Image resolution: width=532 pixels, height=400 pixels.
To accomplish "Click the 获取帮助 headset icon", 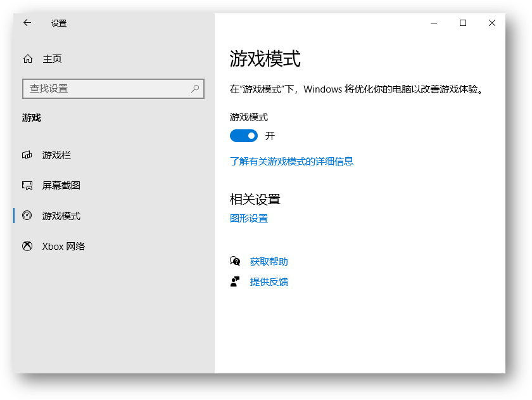I will tap(235, 261).
